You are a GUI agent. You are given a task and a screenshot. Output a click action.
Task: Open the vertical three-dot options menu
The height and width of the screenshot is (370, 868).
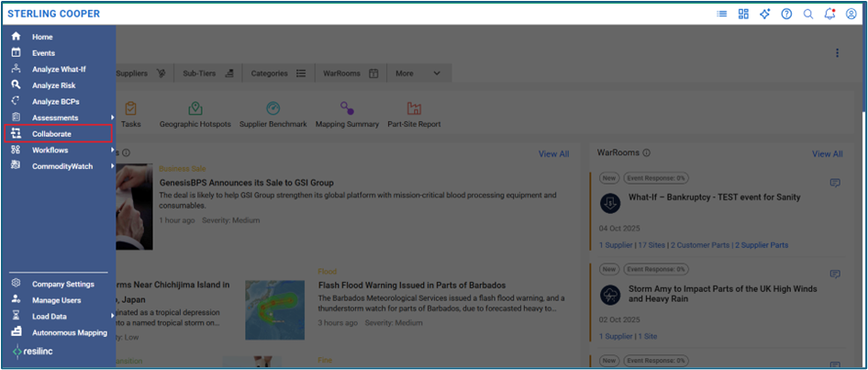click(x=837, y=52)
